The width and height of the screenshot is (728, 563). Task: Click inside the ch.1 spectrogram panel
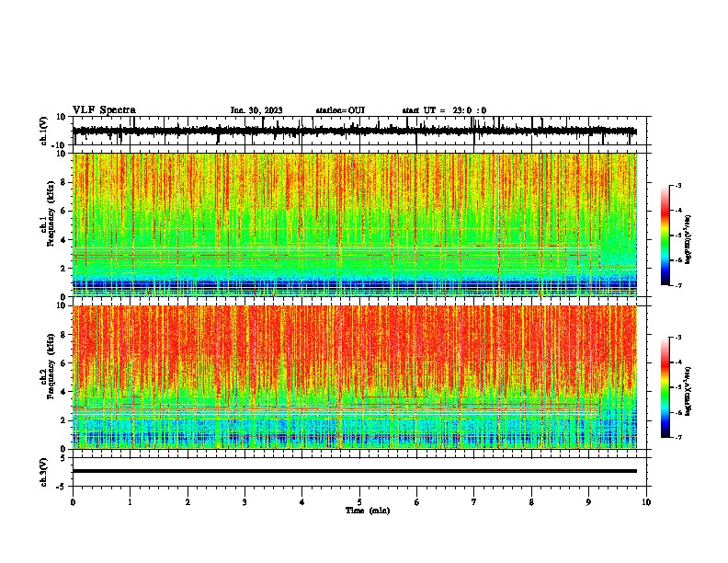[x=355, y=224]
